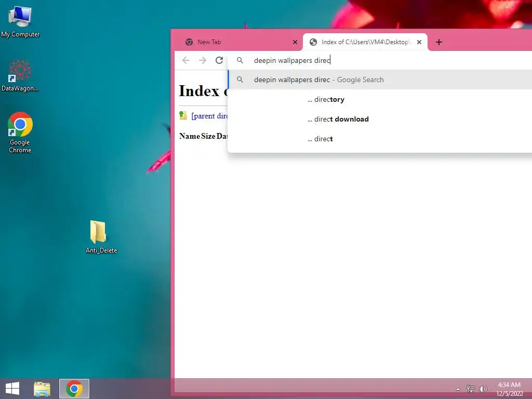Pick the '... directory' suggestion

point(380,99)
